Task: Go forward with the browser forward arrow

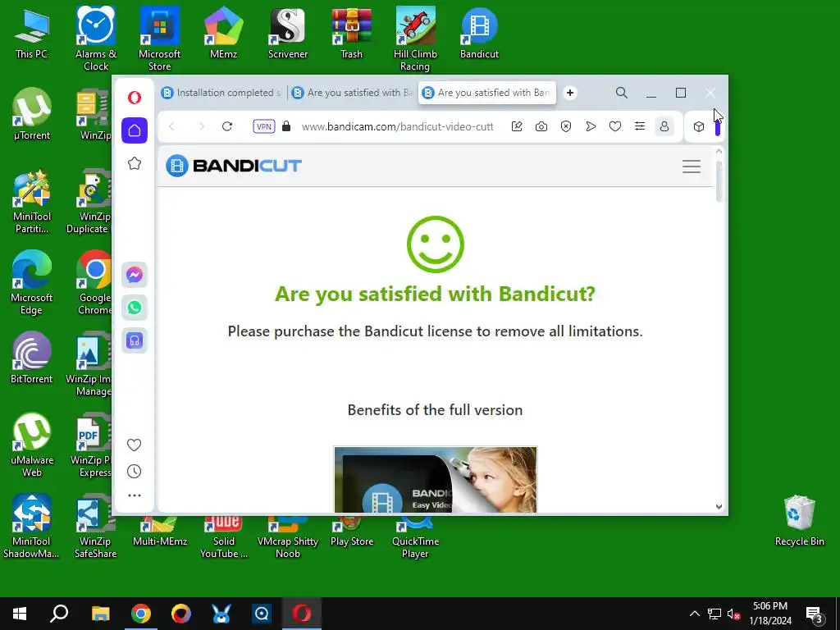Action: pyautogui.click(x=202, y=126)
